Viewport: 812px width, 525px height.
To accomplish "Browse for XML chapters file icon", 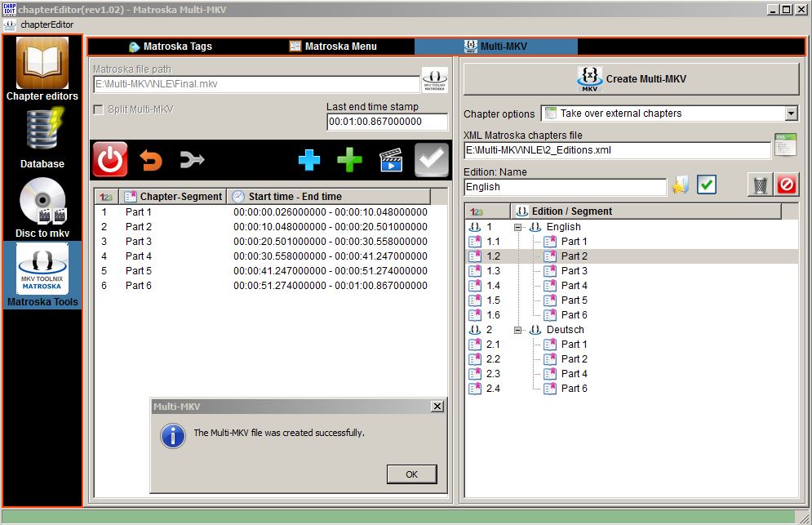I will pos(786,145).
